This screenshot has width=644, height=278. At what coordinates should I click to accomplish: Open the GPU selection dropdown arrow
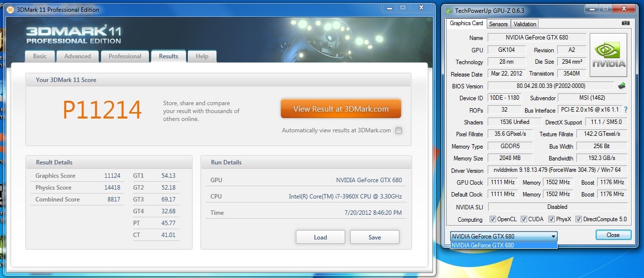point(554,237)
